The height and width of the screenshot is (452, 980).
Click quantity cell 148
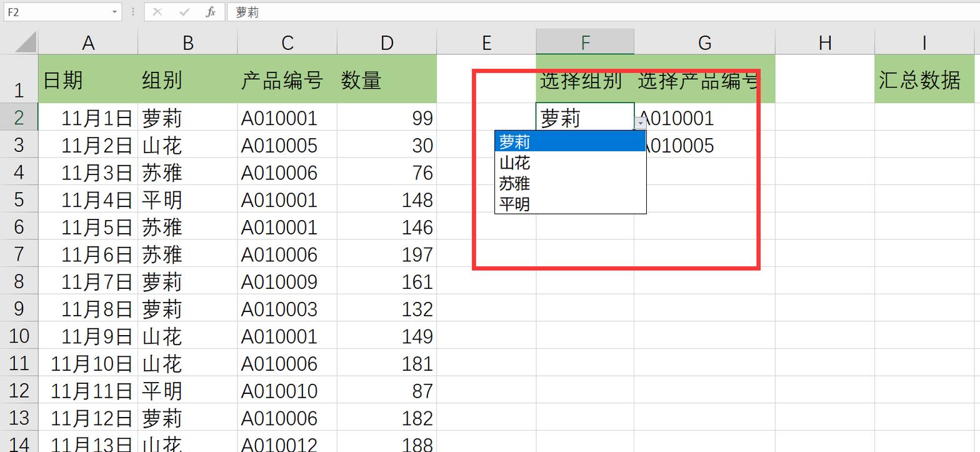pos(387,199)
